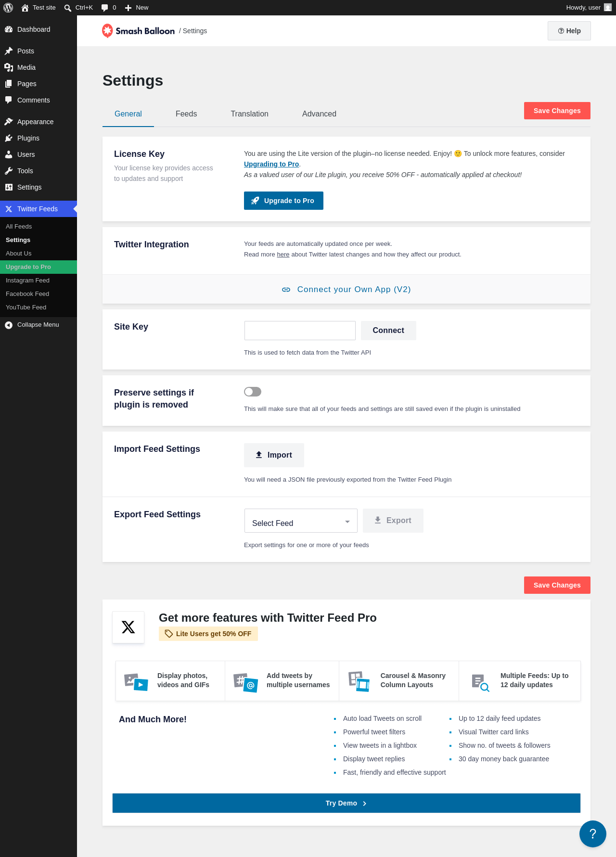Open the comments bubble icon in admin bar

[x=105, y=8]
